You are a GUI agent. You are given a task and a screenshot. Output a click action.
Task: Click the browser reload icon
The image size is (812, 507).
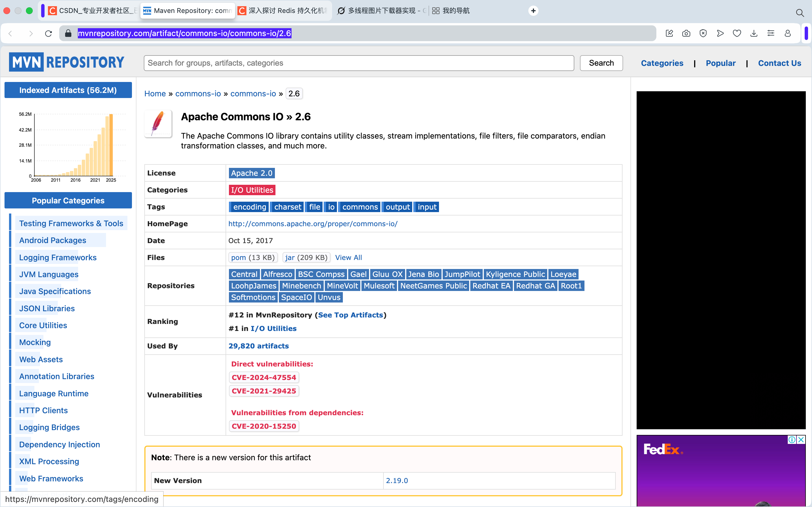pyautogui.click(x=48, y=33)
